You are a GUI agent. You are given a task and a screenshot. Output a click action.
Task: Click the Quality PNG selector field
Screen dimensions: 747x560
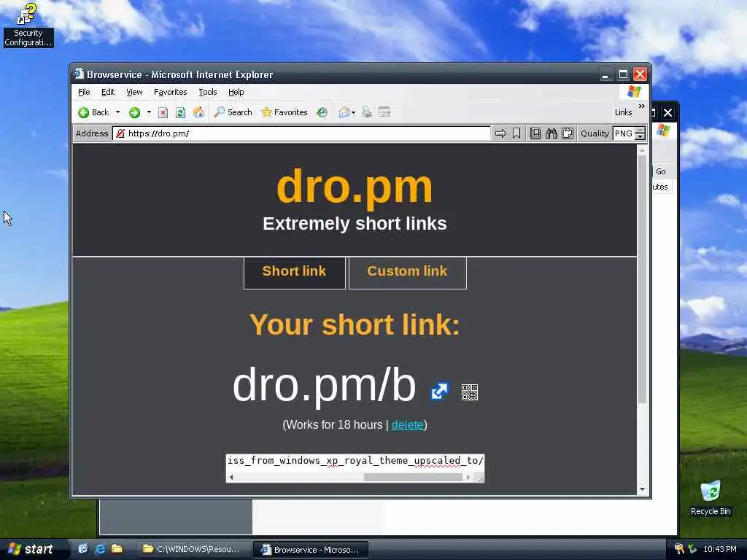click(624, 133)
